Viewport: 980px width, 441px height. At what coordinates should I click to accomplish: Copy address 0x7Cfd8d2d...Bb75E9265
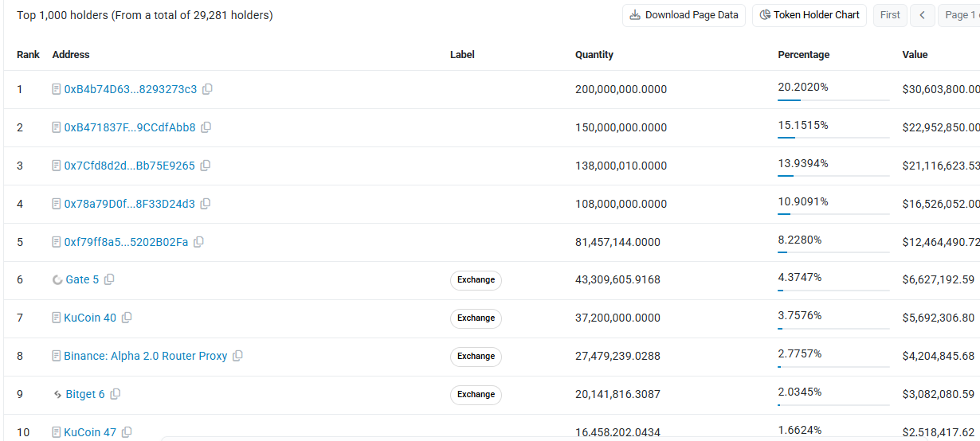[206, 166]
